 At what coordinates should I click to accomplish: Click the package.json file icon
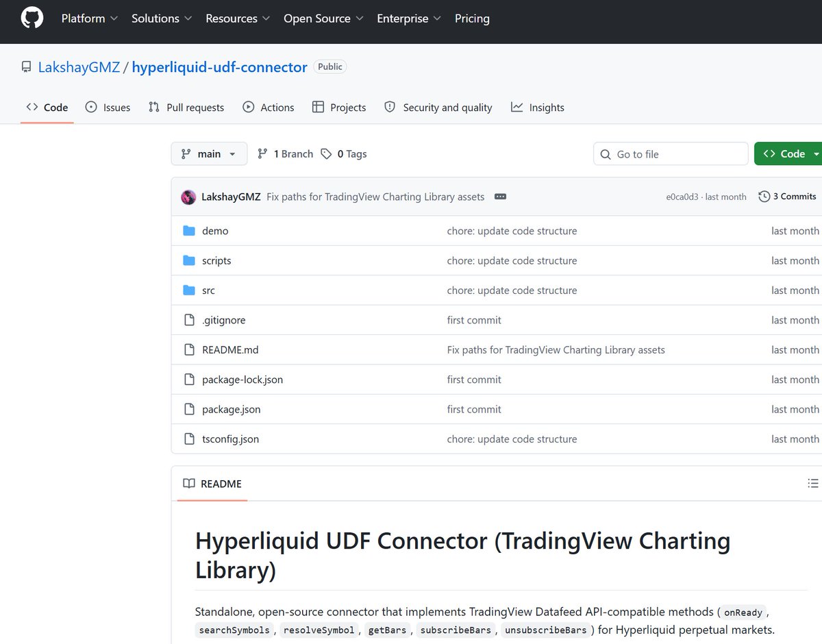pyautogui.click(x=189, y=409)
